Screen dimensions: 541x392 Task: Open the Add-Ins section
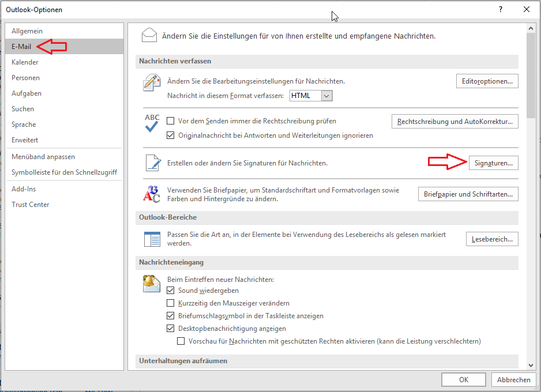65,189
